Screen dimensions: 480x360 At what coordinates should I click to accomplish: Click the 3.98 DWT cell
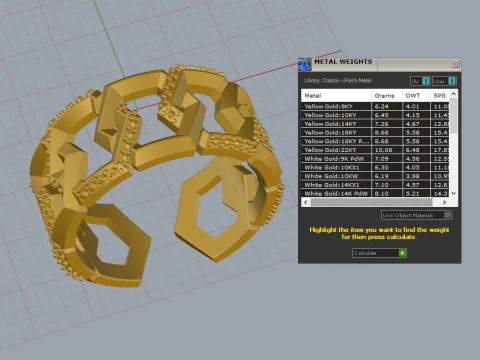coord(416,176)
